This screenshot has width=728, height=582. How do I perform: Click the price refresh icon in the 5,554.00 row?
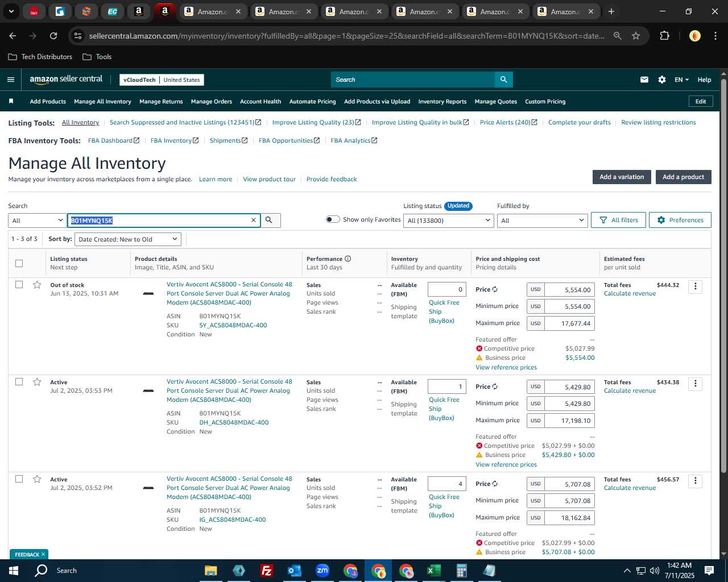495,289
